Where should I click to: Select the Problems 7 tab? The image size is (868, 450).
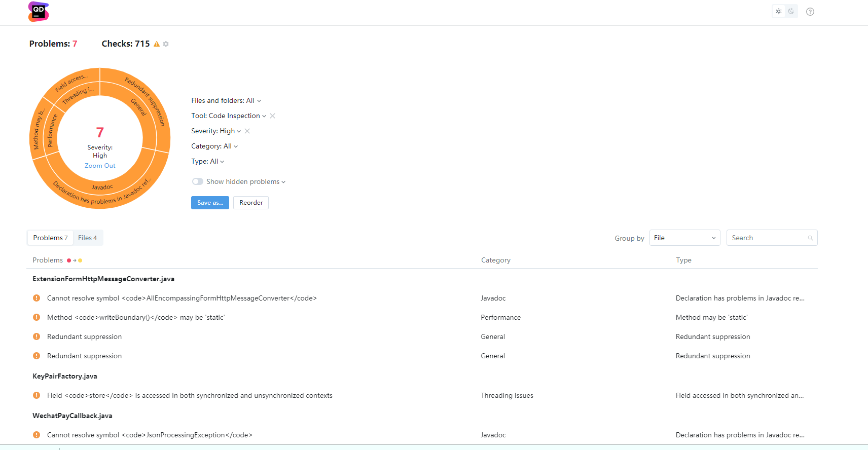(50, 238)
